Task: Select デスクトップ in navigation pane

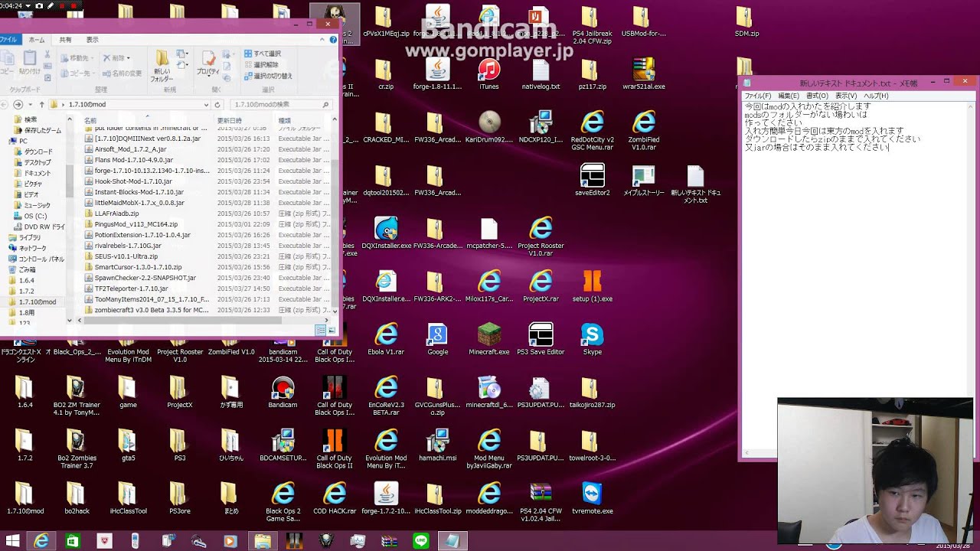Action: 38,162
